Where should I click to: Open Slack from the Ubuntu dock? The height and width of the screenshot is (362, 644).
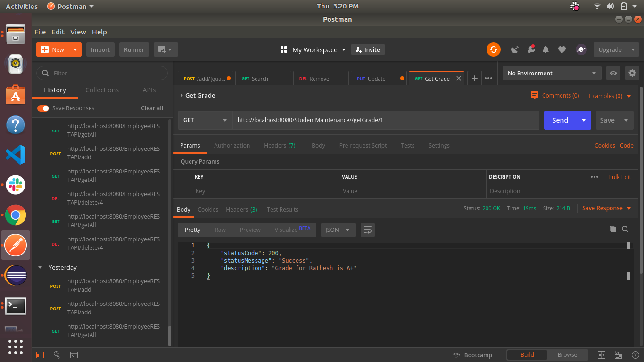click(x=16, y=185)
